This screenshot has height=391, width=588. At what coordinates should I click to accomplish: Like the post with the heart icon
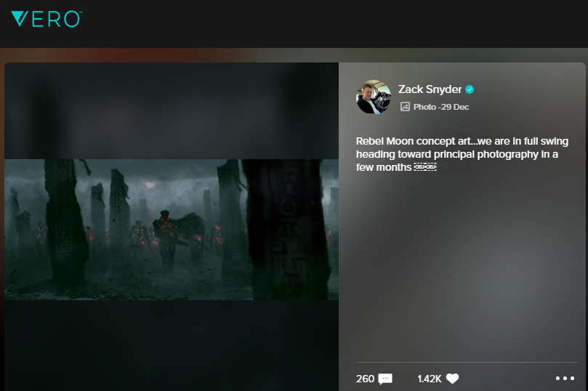452,379
